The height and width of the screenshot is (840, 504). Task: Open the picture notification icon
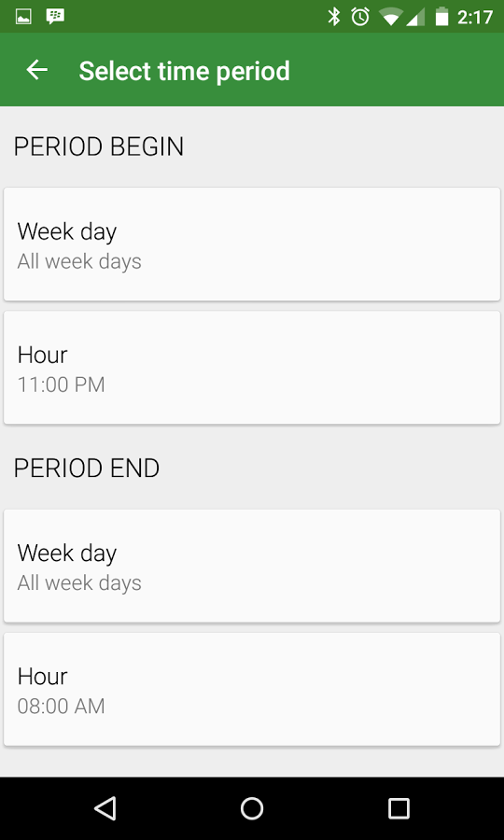[x=23, y=17]
